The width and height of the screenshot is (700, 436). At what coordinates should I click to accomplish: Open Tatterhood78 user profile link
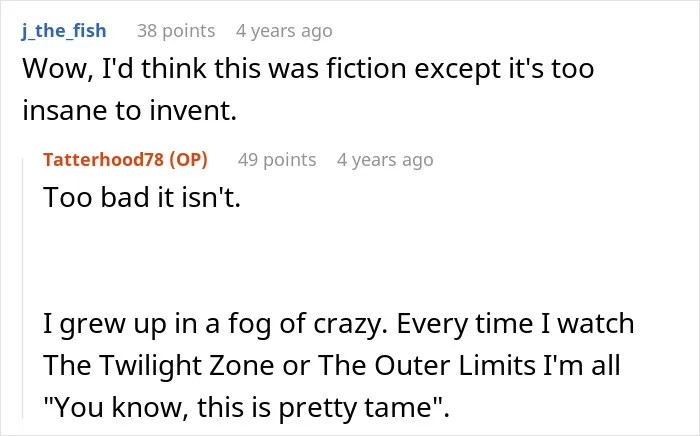(x=104, y=159)
